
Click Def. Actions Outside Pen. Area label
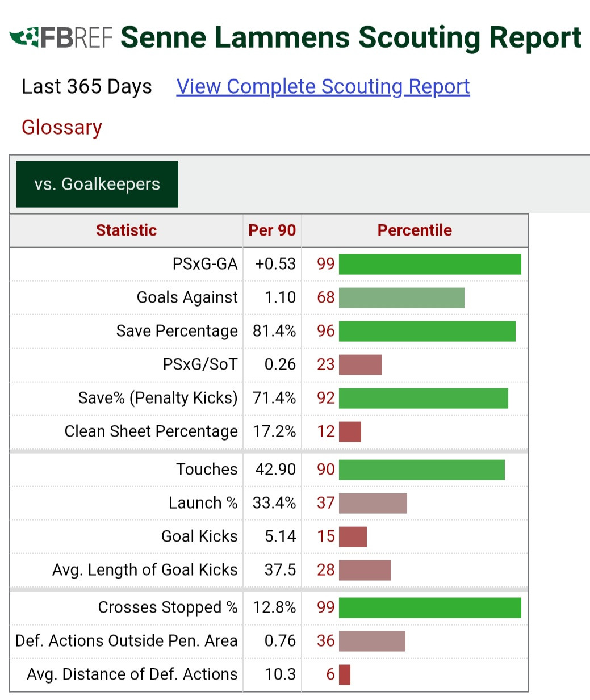tap(126, 641)
